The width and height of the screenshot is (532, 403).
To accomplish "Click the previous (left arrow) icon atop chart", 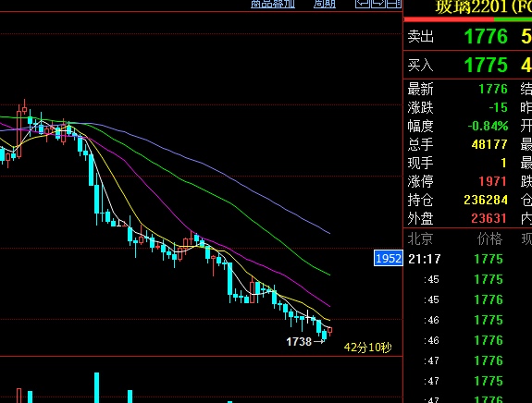I will coord(363,4).
